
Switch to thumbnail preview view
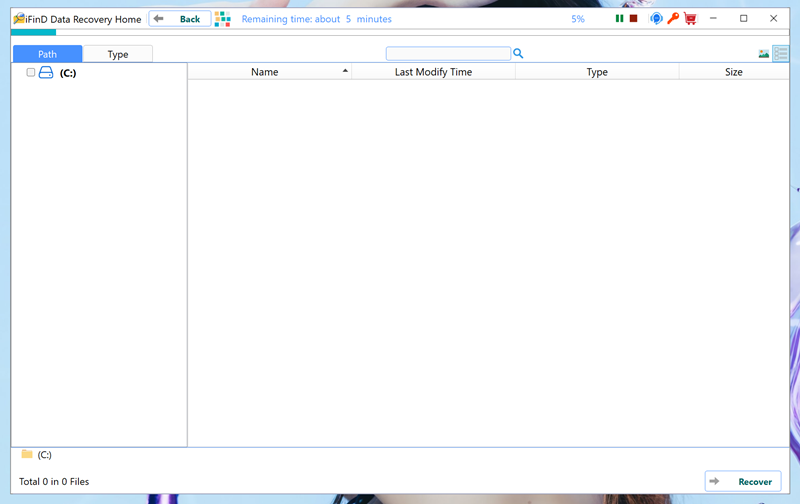point(764,54)
